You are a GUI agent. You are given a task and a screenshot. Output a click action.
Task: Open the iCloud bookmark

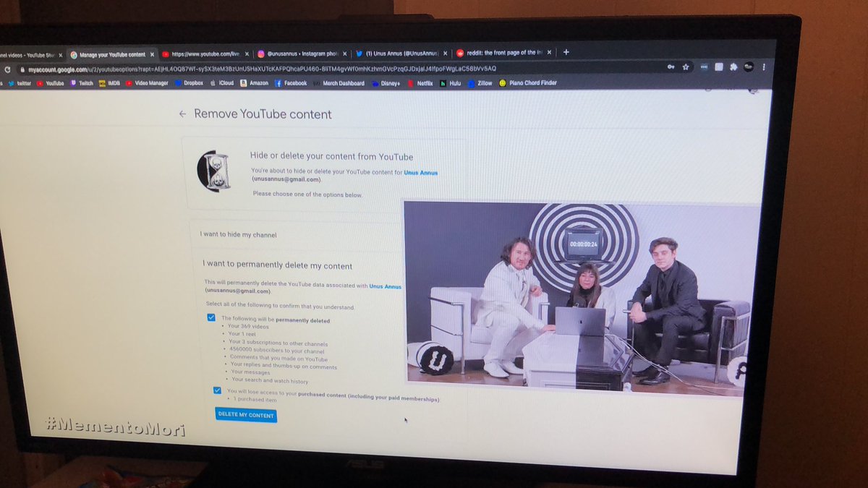coord(222,83)
